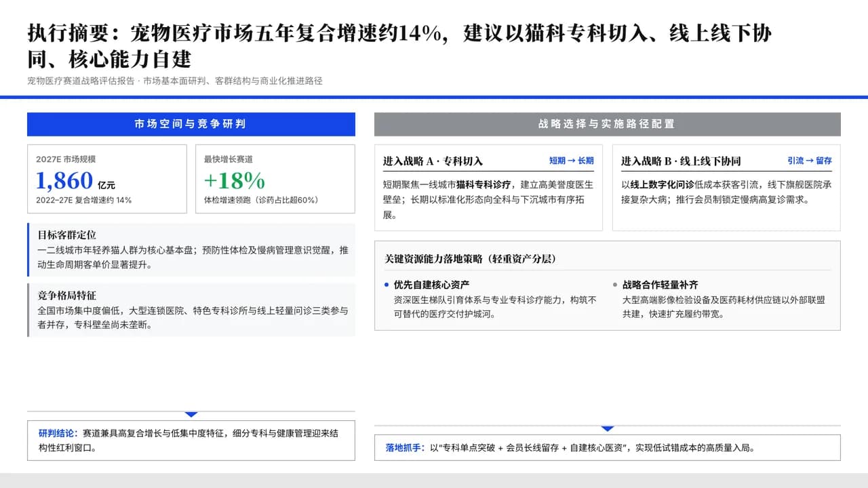868x488 pixels.
Task: Select the unit text 亿元
Action: [106, 185]
